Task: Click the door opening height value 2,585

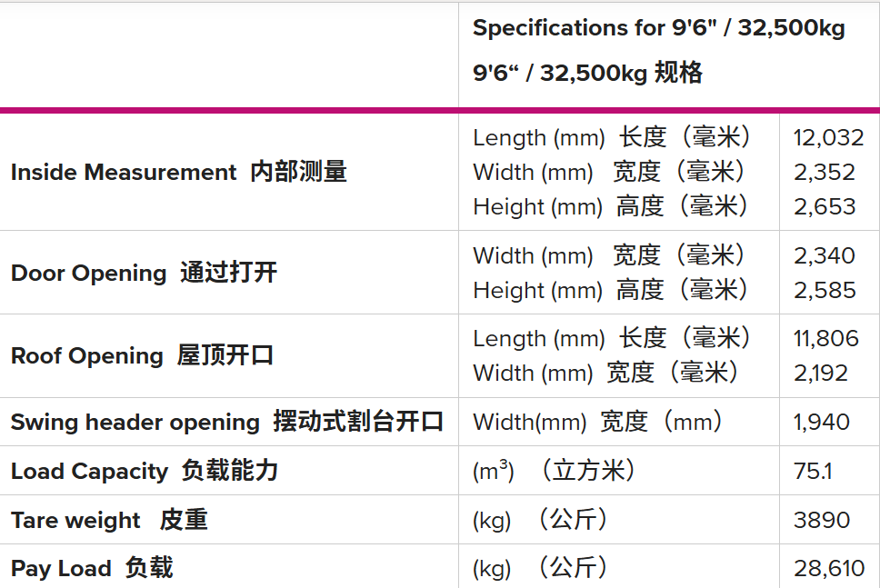Action: point(825,290)
